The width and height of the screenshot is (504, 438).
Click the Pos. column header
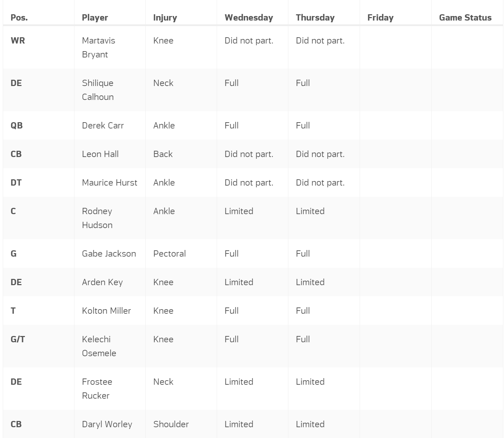click(19, 17)
